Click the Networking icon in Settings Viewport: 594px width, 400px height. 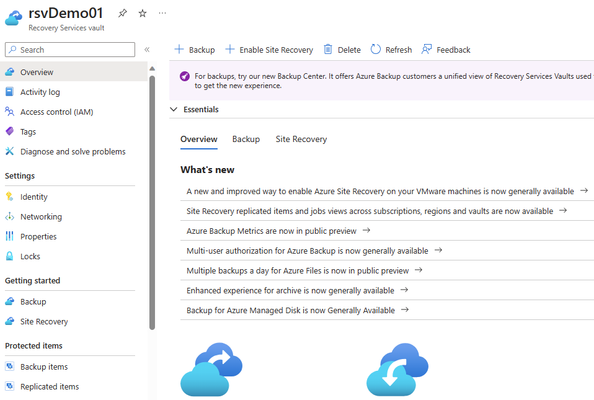coord(9,217)
